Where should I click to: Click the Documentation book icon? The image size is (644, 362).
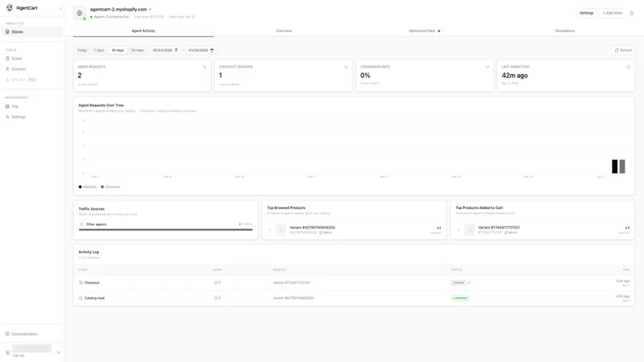pos(7,334)
